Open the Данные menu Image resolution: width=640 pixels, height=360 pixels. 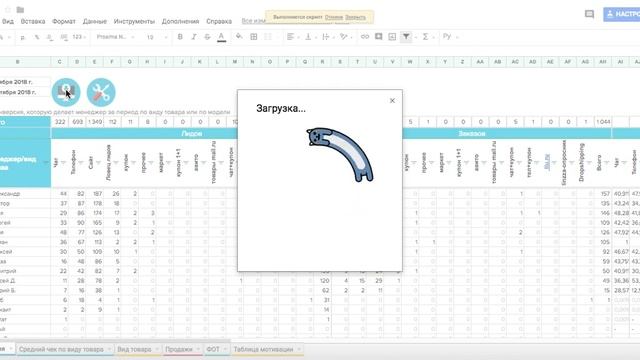(95, 21)
